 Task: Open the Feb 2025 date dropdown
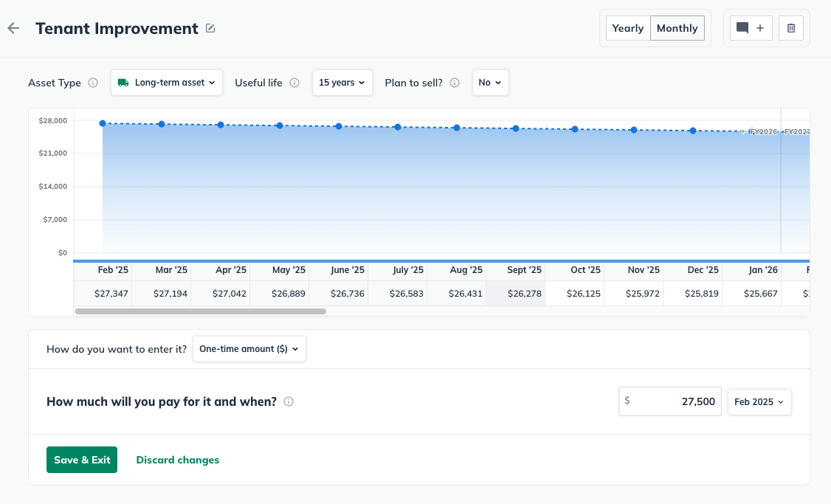click(x=759, y=402)
